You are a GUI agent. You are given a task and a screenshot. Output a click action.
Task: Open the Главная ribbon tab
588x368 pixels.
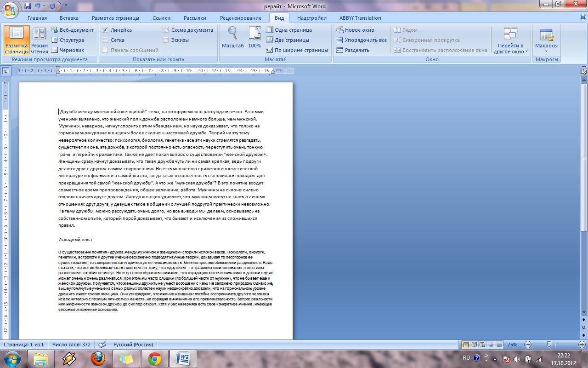click(37, 18)
